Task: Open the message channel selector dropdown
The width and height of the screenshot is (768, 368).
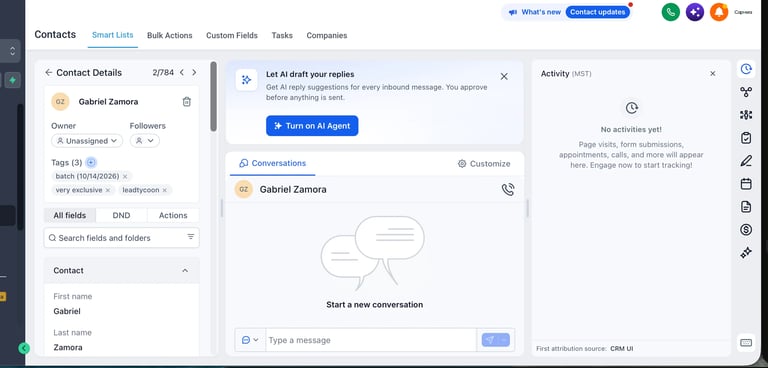Action: (250, 340)
